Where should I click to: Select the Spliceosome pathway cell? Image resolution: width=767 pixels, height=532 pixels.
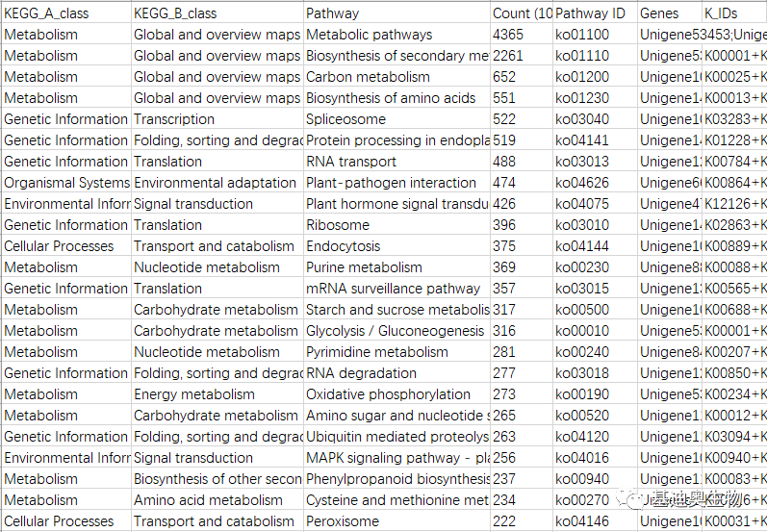pos(397,119)
